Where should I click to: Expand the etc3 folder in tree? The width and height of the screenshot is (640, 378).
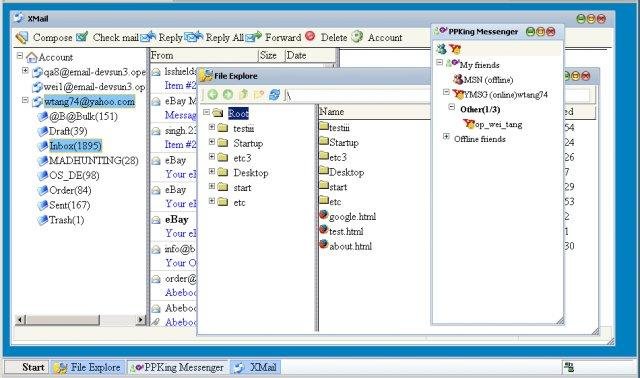[x=212, y=156]
